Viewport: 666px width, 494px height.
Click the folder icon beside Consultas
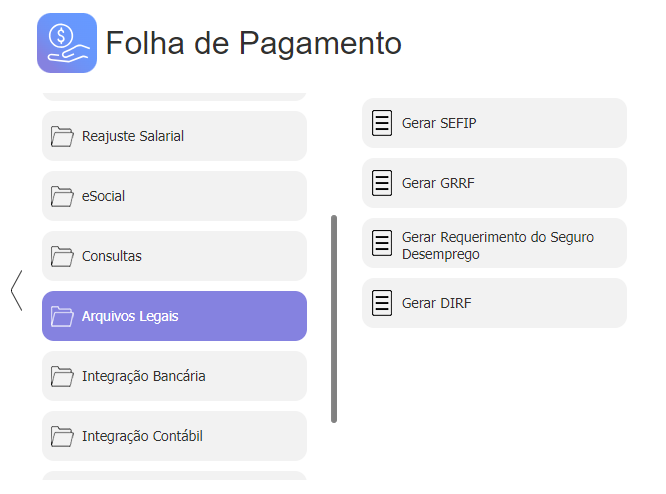point(62,256)
